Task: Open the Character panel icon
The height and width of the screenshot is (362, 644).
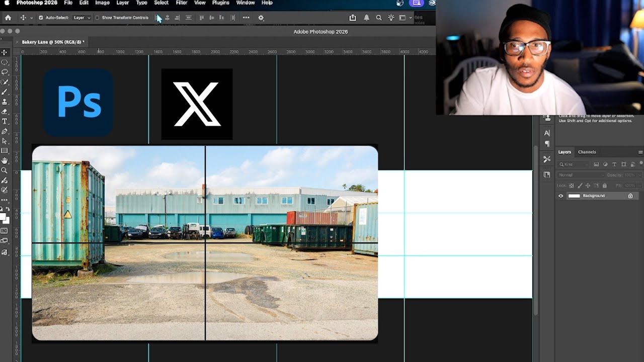Action: [x=547, y=133]
